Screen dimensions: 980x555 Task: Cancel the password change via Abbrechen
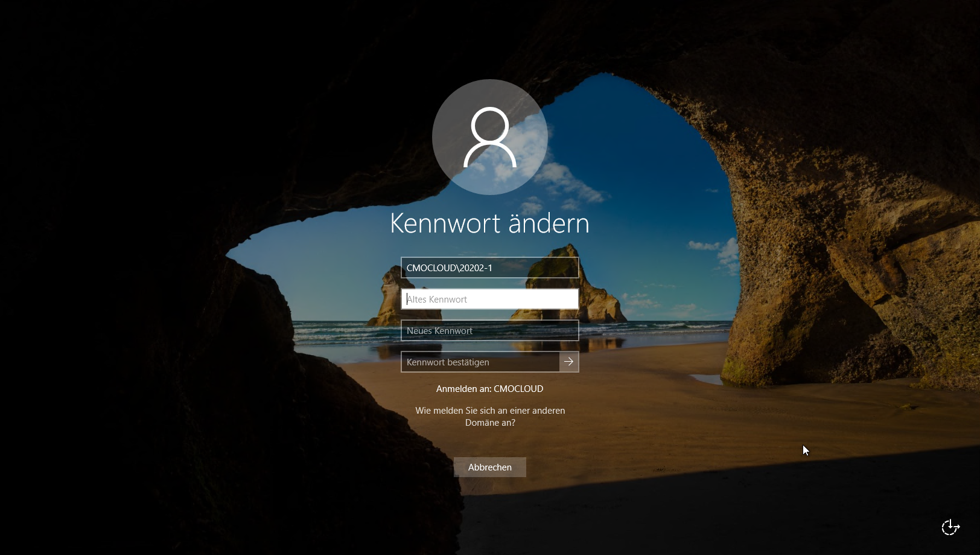pyautogui.click(x=489, y=467)
